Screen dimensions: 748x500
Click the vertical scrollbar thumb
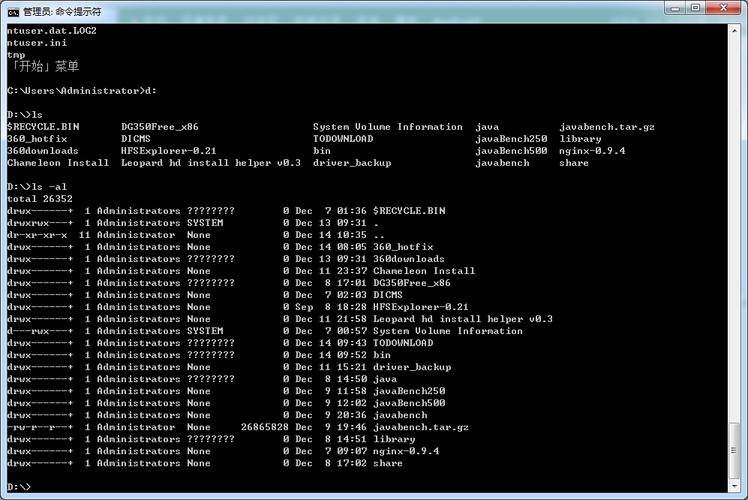pos(734,450)
